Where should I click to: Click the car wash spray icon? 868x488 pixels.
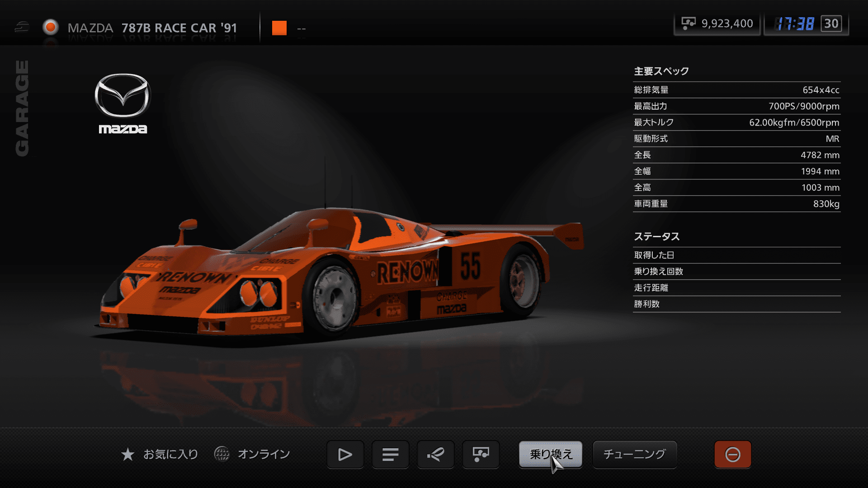tap(435, 454)
